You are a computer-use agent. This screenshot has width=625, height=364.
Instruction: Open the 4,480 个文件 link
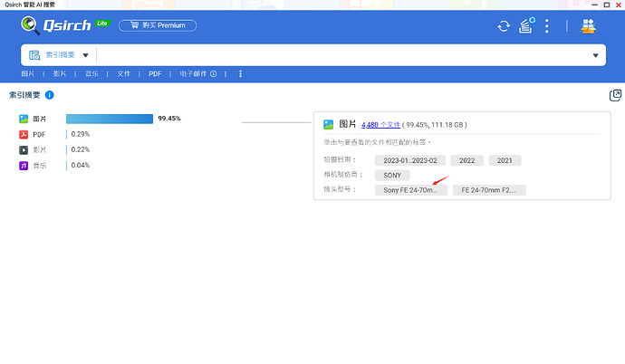coord(380,125)
